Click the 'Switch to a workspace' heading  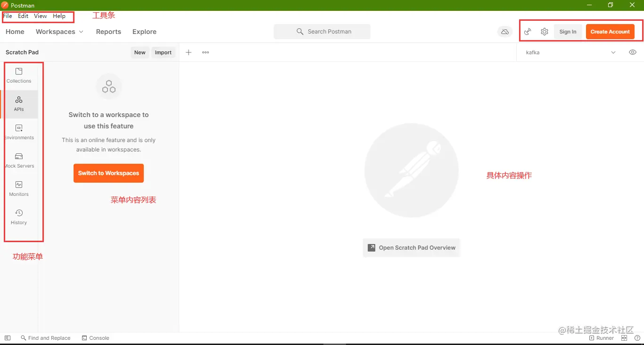108,120
